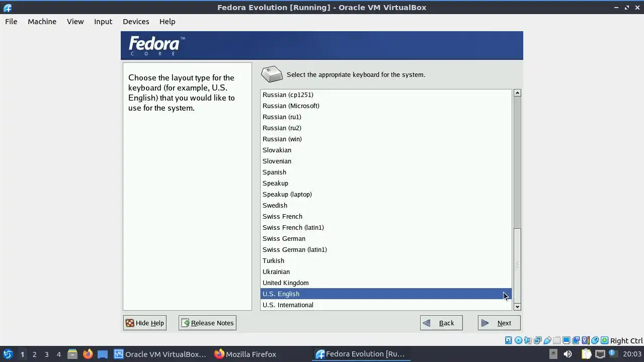Click the Fedora Evolution taskbar window button

click(360, 354)
